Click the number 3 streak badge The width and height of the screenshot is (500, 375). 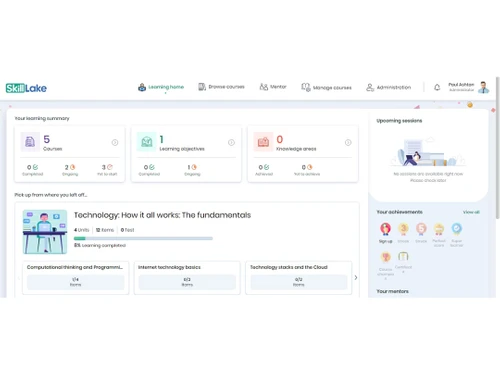(x=403, y=229)
